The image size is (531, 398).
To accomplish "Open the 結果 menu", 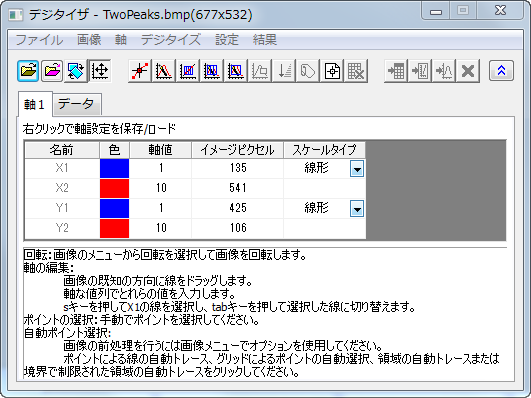I will [265, 40].
